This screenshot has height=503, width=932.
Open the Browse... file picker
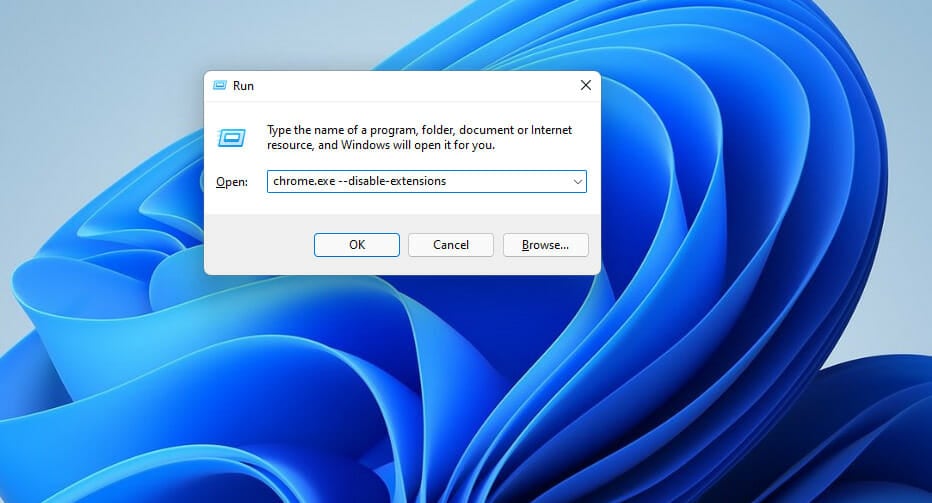coord(545,245)
